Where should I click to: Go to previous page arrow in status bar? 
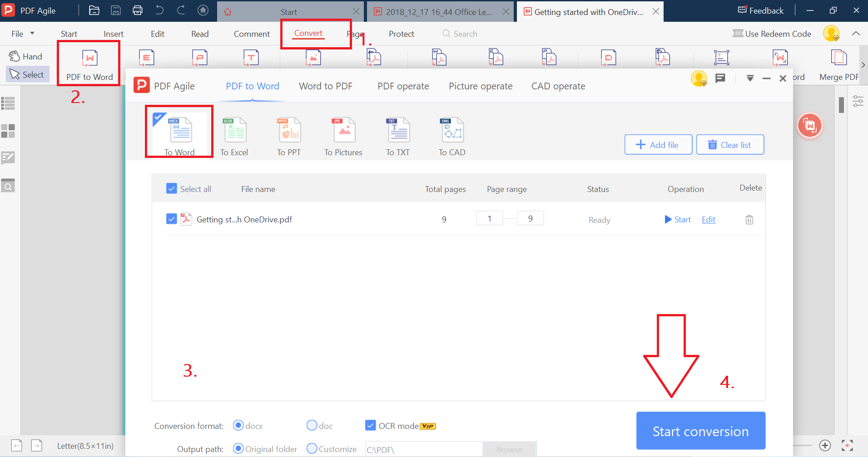17,446
